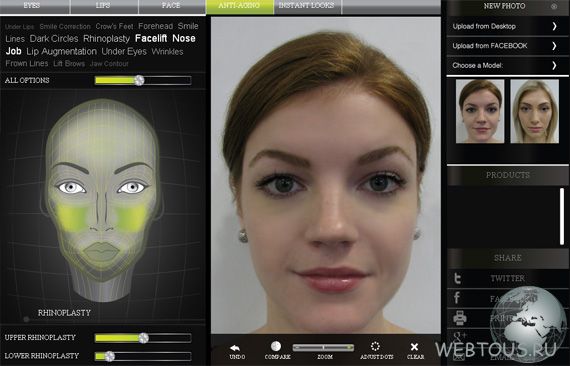Click the New Photo header icon
This screenshot has width=570, height=366.
point(554,6)
